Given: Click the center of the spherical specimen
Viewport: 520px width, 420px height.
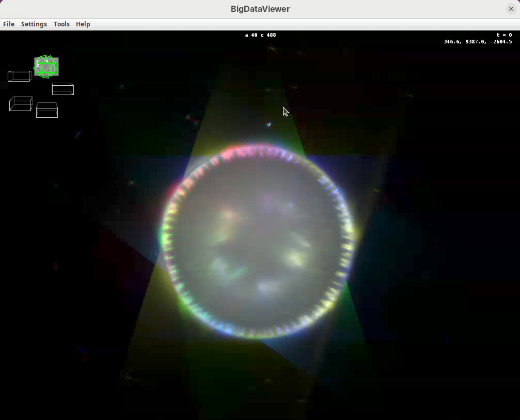Looking at the screenshot, I should point(258,242).
